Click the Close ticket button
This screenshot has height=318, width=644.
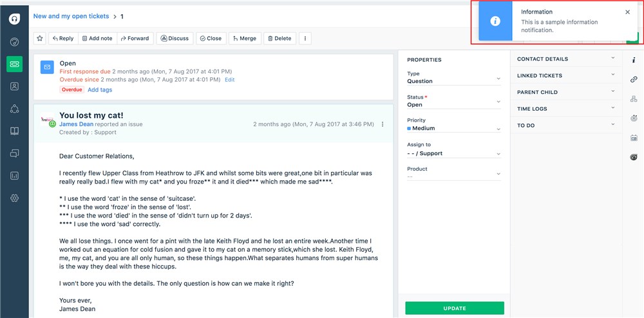pos(211,38)
